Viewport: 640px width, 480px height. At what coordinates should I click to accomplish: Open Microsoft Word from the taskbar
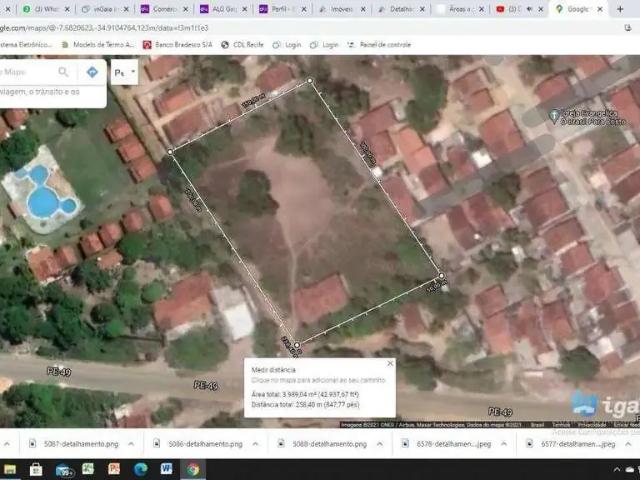tap(166, 468)
